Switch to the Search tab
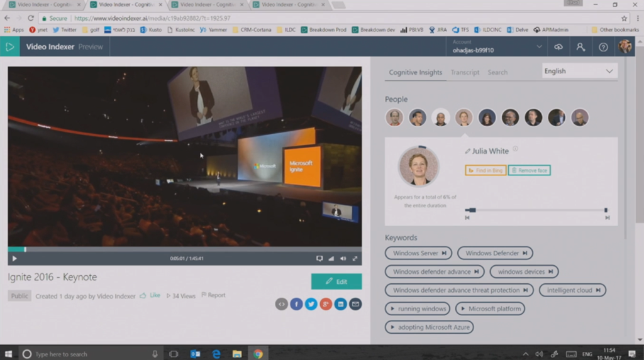 tap(497, 72)
